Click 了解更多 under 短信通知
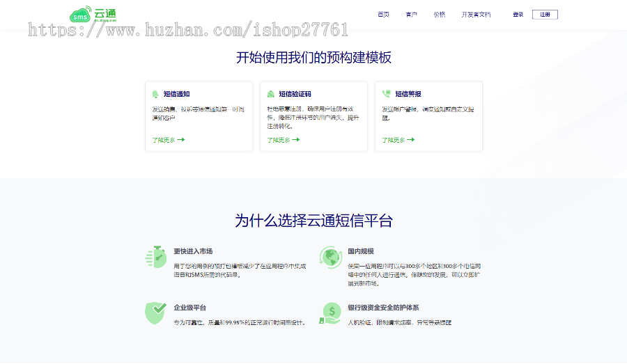The width and height of the screenshot is (627, 364). tap(164, 140)
